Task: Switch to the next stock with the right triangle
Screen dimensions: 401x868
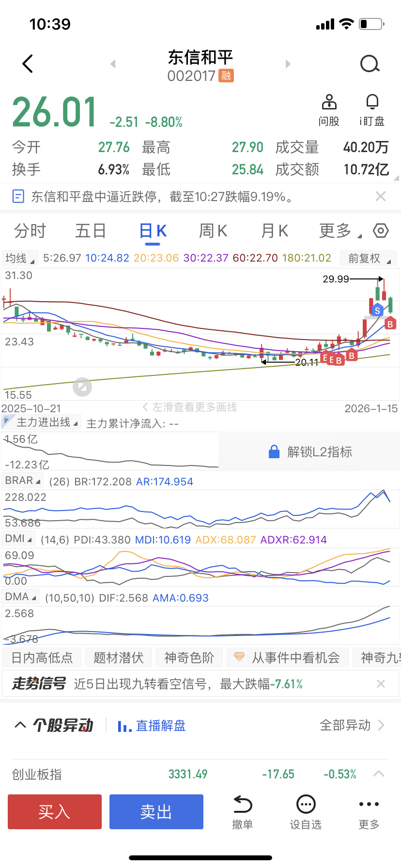Action: (288, 64)
